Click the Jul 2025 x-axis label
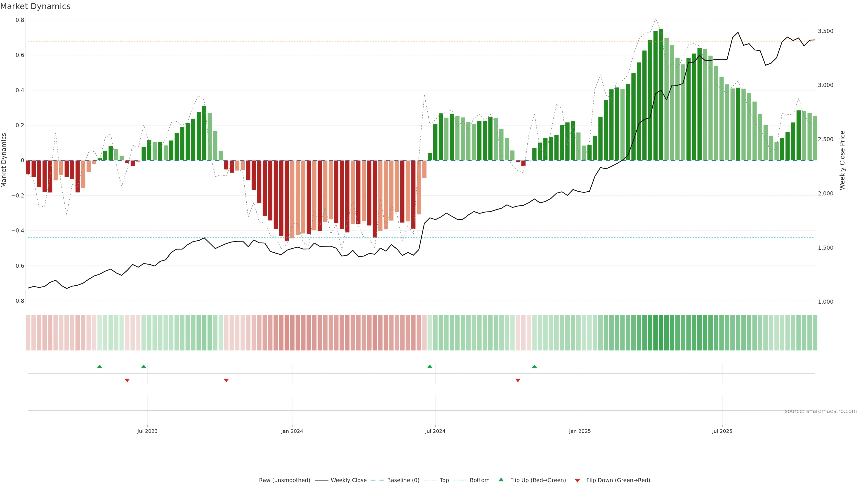The height and width of the screenshot is (488, 868). click(722, 431)
